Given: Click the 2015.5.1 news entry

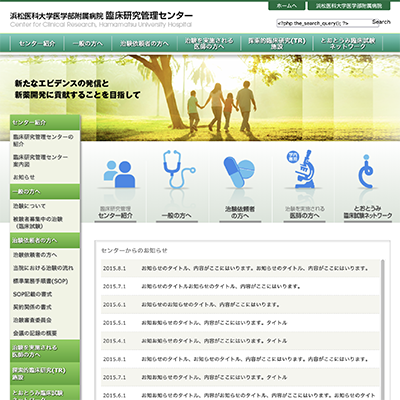Looking at the screenshot, I should point(240,323).
